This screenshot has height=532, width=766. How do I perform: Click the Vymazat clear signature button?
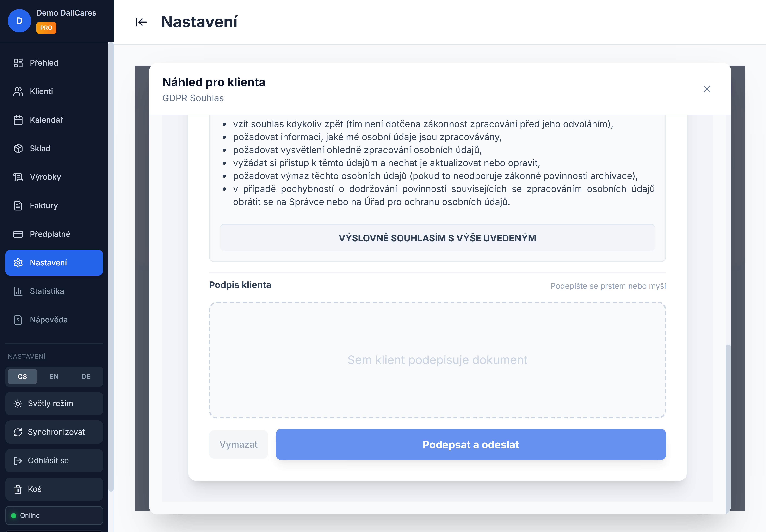[238, 445]
